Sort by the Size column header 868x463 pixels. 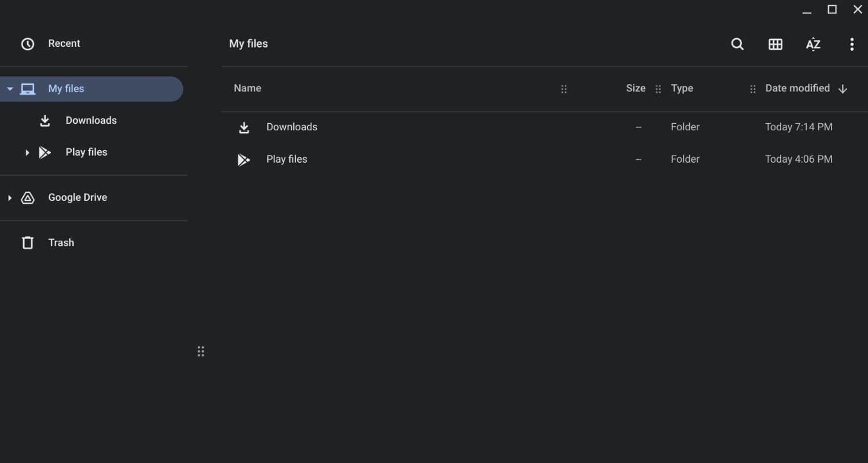coord(635,89)
